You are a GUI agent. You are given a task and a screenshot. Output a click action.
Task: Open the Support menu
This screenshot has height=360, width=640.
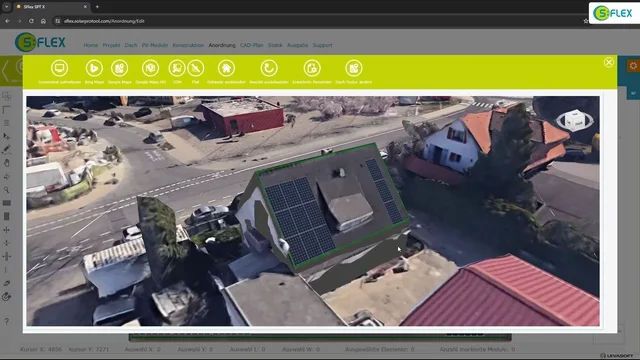tap(322, 45)
